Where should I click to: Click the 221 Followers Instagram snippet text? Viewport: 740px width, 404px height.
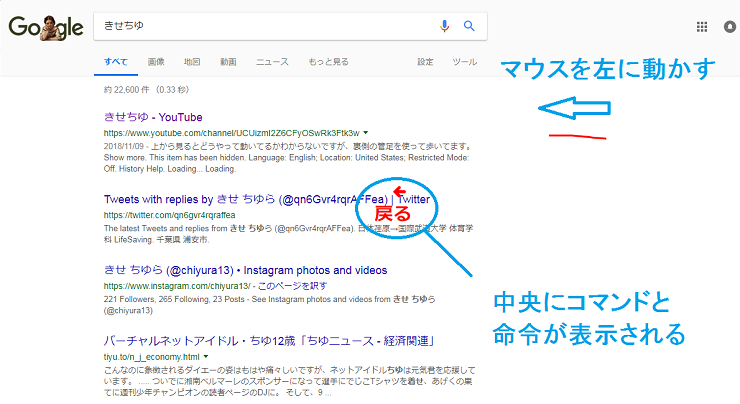coord(269,305)
